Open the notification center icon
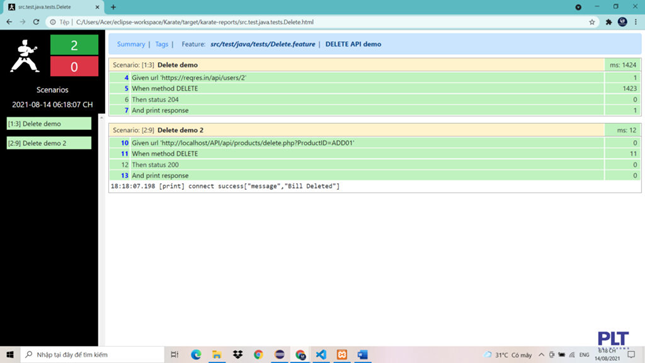Viewport: 645px width, 363px height. tap(632, 354)
